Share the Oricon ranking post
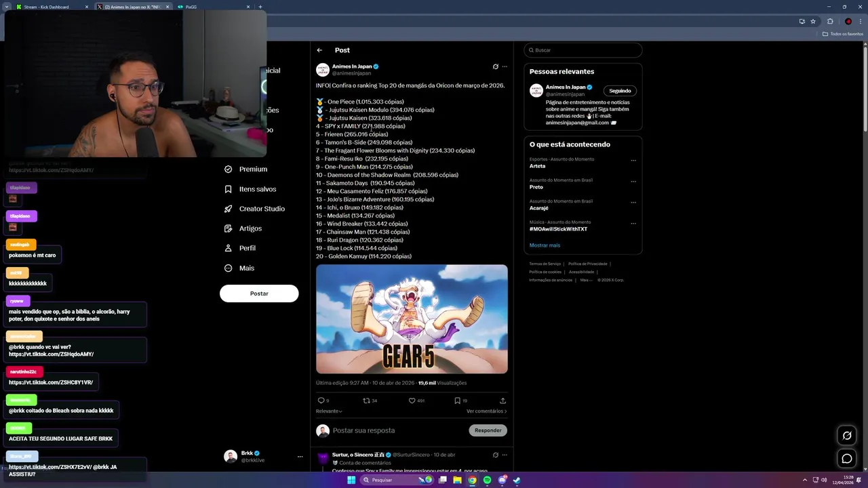The image size is (868, 488). coord(502,401)
